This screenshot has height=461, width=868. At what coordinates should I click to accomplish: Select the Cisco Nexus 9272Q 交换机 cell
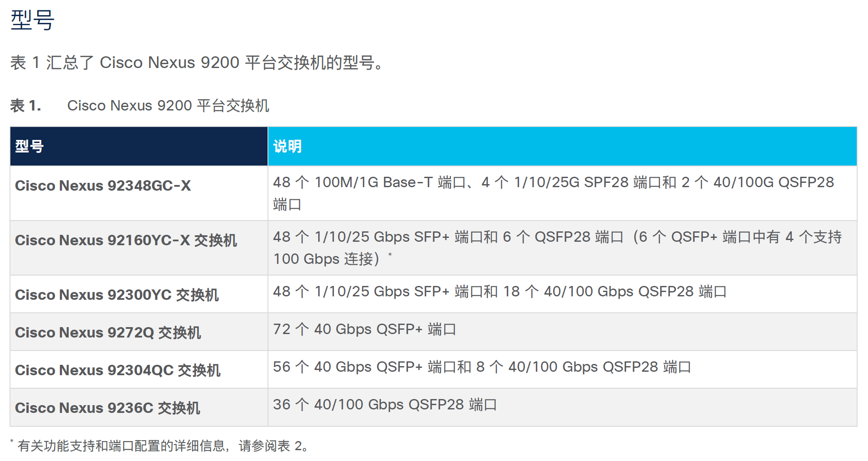pyautogui.click(x=108, y=332)
